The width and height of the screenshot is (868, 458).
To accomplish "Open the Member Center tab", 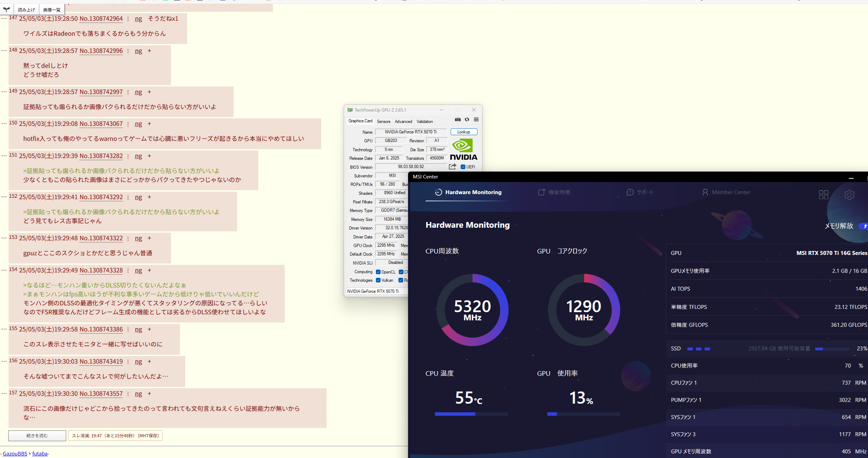I will coord(726,192).
